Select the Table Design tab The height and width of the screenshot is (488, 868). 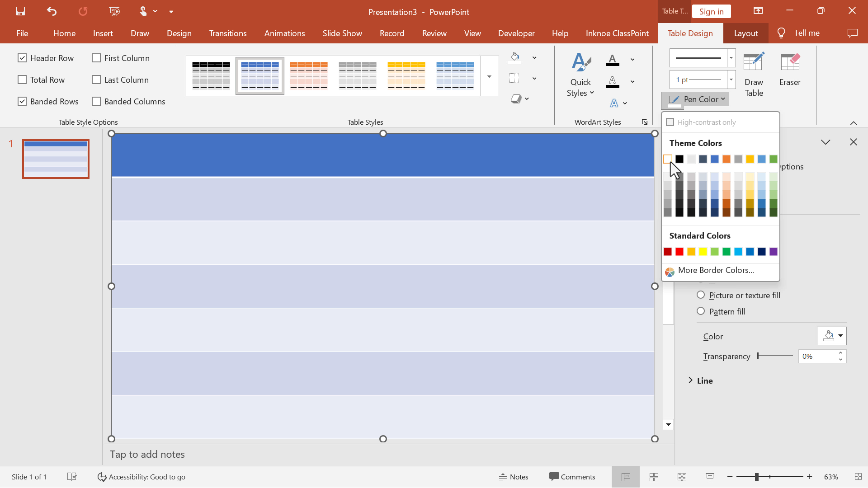click(690, 33)
